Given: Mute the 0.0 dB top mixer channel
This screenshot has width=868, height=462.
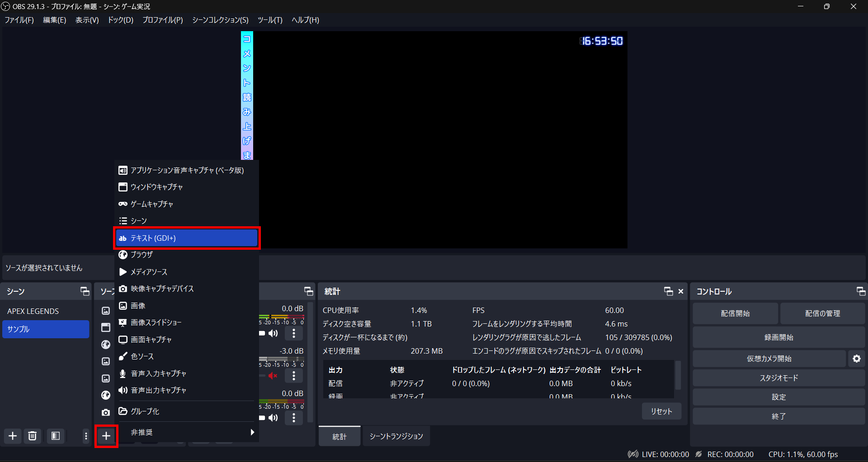Looking at the screenshot, I should pyautogui.click(x=273, y=333).
